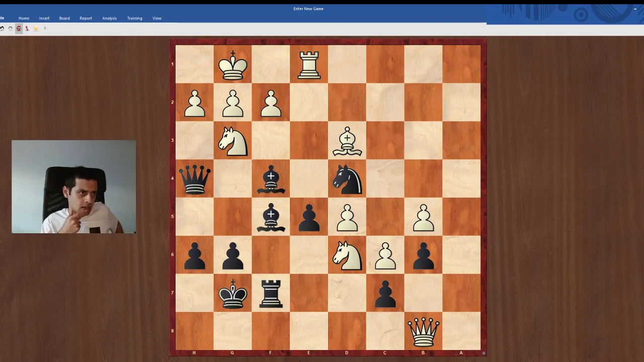
Task: Click the highlighted red flip-board icon
Action: pyautogui.click(x=19, y=28)
